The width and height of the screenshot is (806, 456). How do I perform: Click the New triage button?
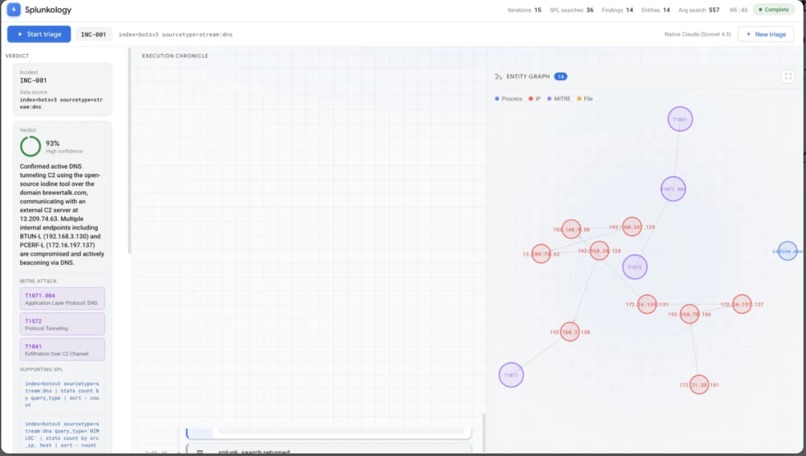[x=766, y=34]
